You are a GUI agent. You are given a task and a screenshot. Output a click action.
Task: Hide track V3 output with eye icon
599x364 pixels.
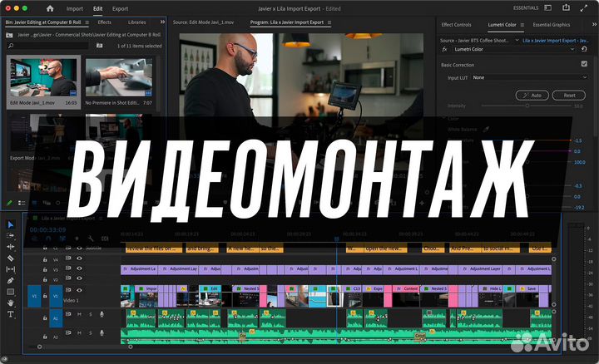point(80,268)
